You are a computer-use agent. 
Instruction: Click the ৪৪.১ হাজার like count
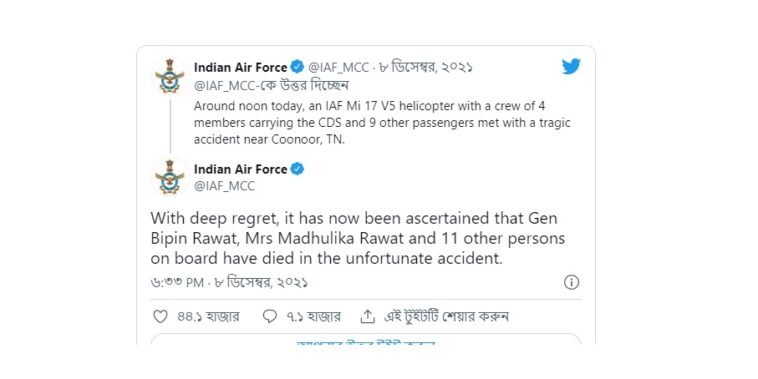pos(208,317)
